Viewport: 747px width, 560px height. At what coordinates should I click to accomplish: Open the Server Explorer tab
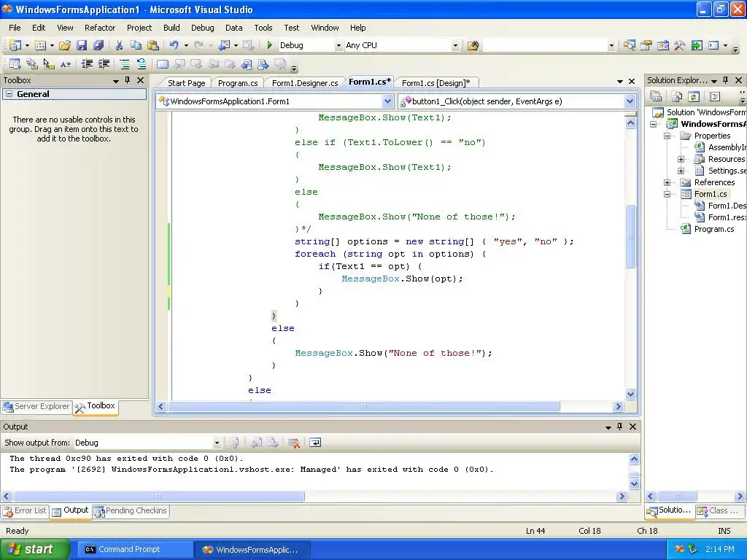point(36,406)
